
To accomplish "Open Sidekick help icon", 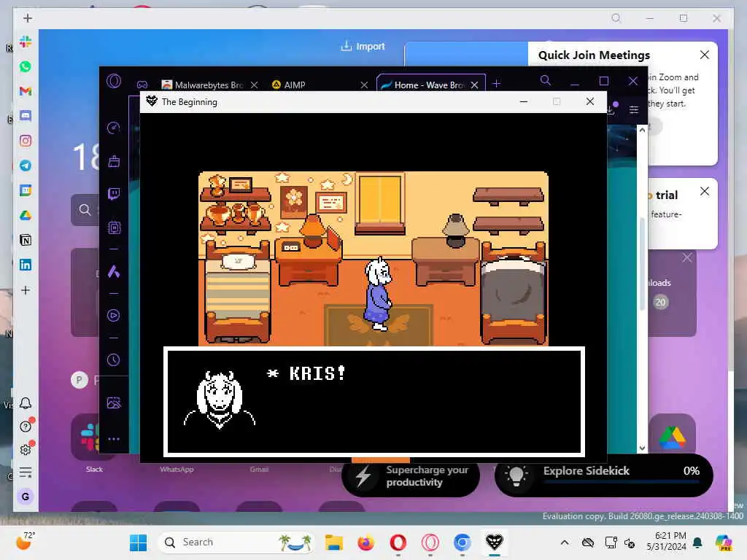I will pos(26,426).
